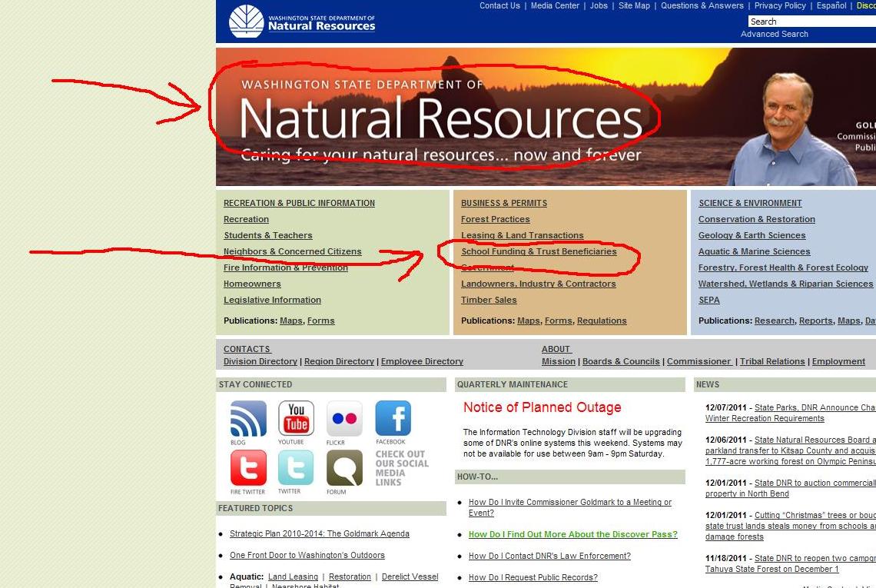Open School Funding & Trust Beneficiaries
The width and height of the screenshot is (876, 588).
(539, 252)
